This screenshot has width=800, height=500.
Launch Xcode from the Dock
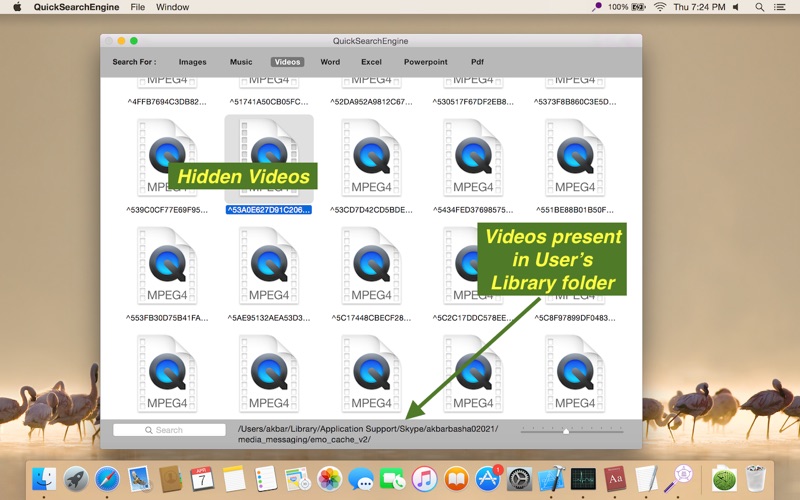tap(551, 480)
